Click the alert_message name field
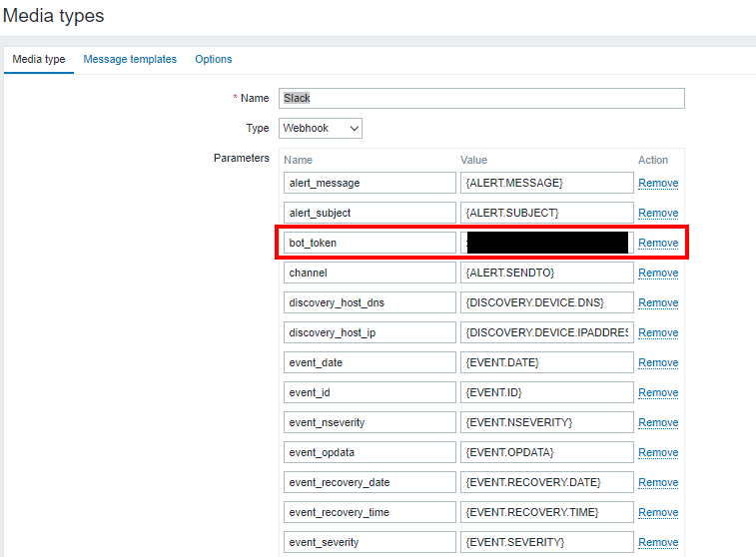 pos(370,183)
